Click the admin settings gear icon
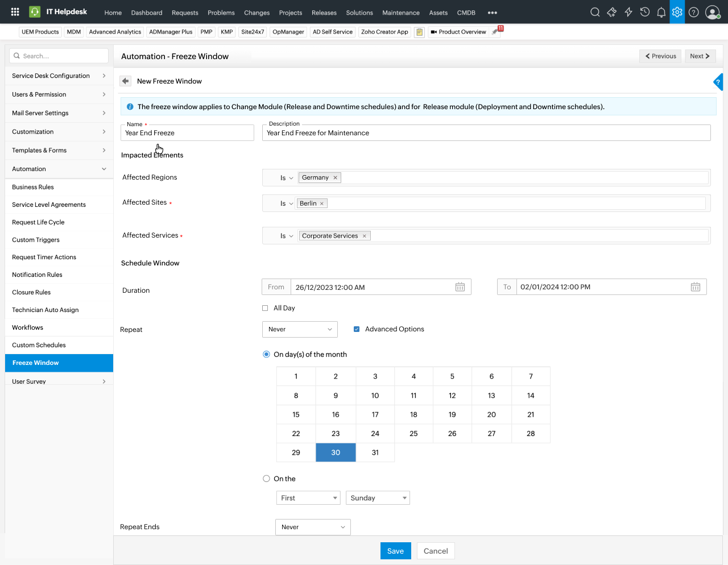The height and width of the screenshot is (565, 728). (677, 12)
